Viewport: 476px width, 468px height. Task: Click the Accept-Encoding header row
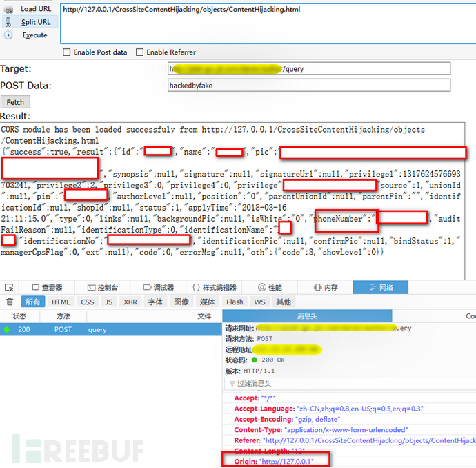coord(349,419)
